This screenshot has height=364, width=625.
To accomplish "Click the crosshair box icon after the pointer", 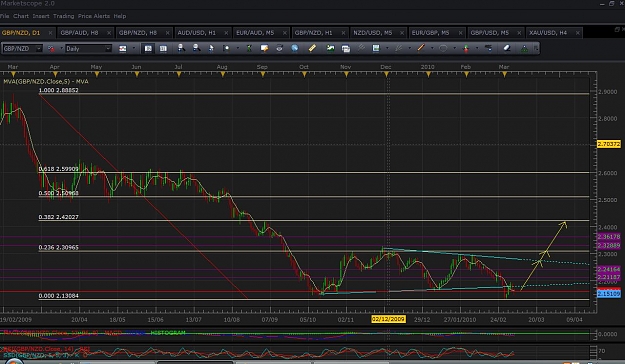I will click(226, 48).
